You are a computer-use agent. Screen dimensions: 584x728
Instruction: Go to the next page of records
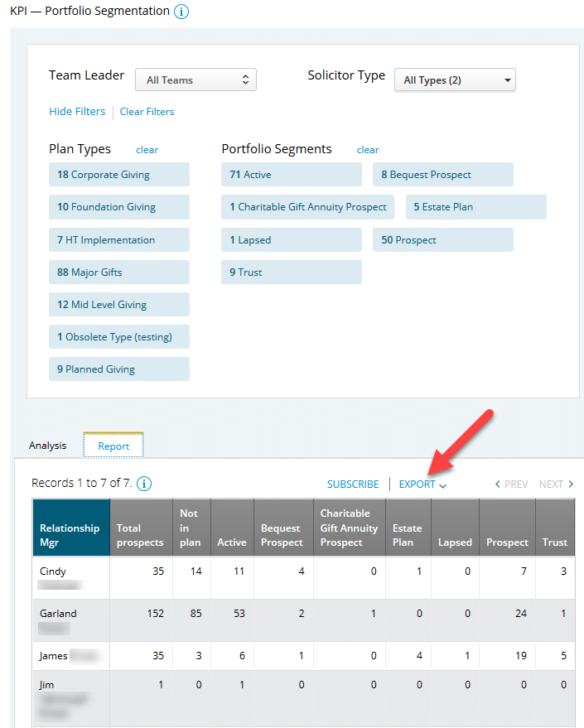pos(556,485)
